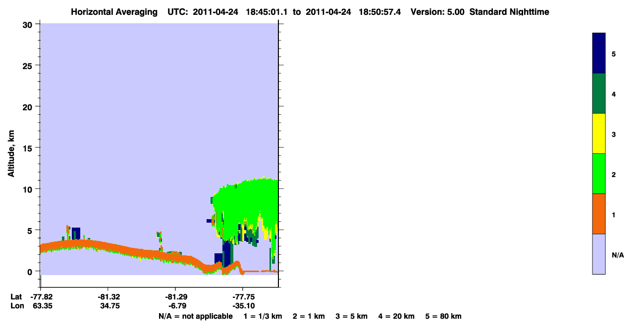
Task: Click the bright green level 2 color swatch
Action: coord(599,174)
